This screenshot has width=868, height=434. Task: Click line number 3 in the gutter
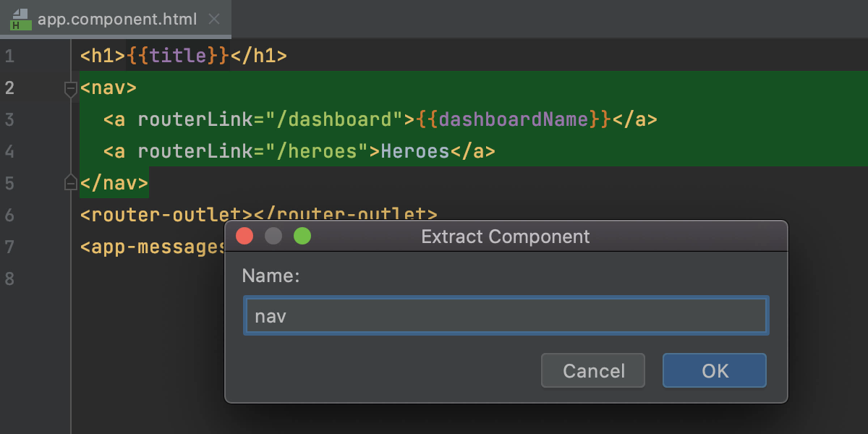click(9, 120)
